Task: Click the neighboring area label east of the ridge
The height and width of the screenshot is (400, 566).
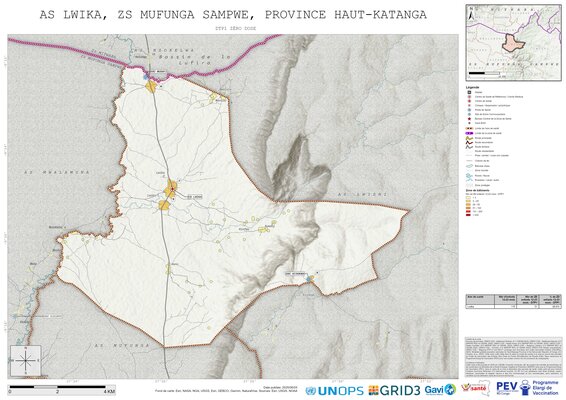Action: click(363, 194)
